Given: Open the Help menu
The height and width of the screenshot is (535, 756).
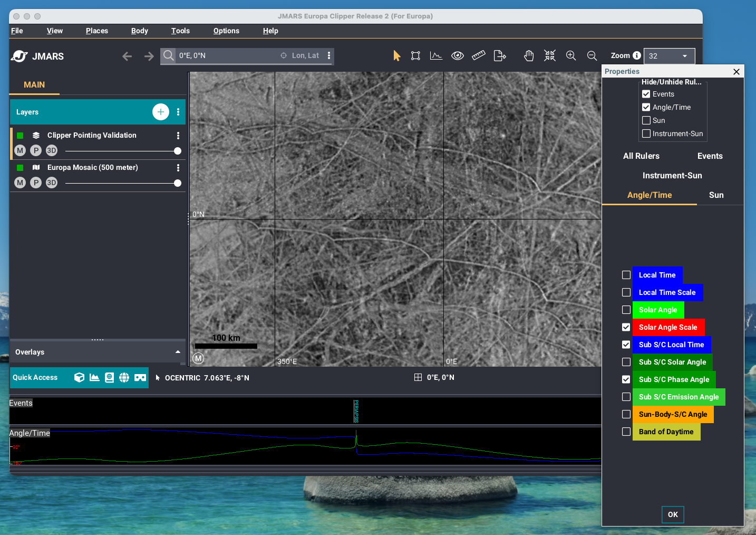Looking at the screenshot, I should [270, 31].
